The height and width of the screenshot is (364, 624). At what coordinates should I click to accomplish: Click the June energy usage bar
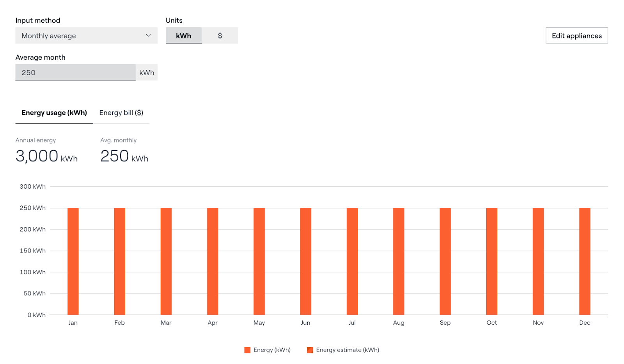(x=306, y=261)
